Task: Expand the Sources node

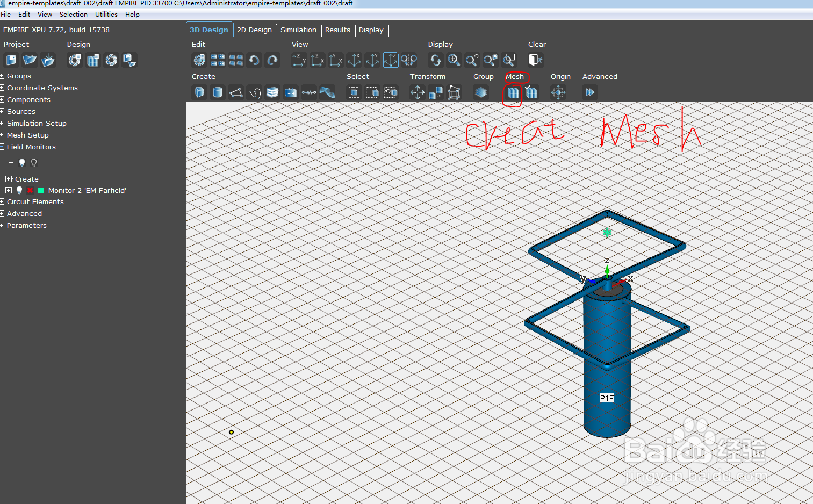Action: pyautogui.click(x=2, y=111)
